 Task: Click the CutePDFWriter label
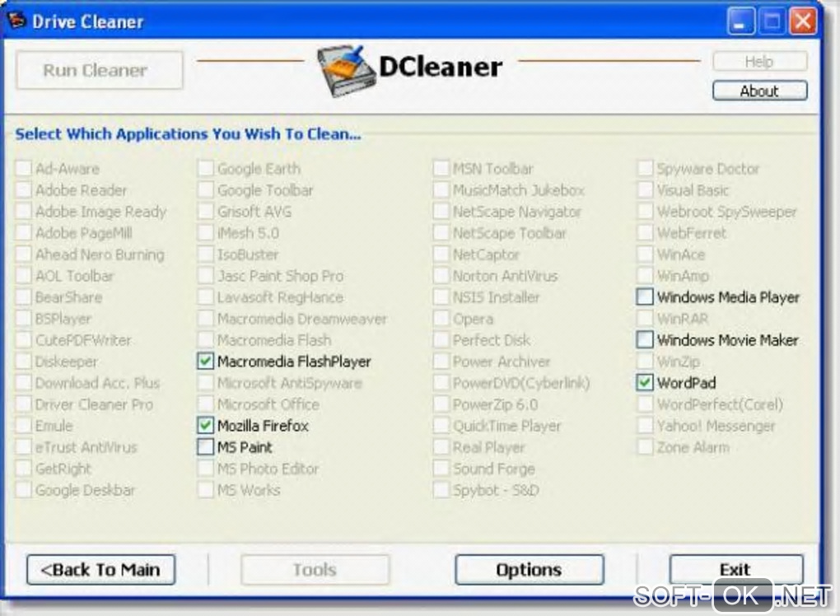coord(83,340)
